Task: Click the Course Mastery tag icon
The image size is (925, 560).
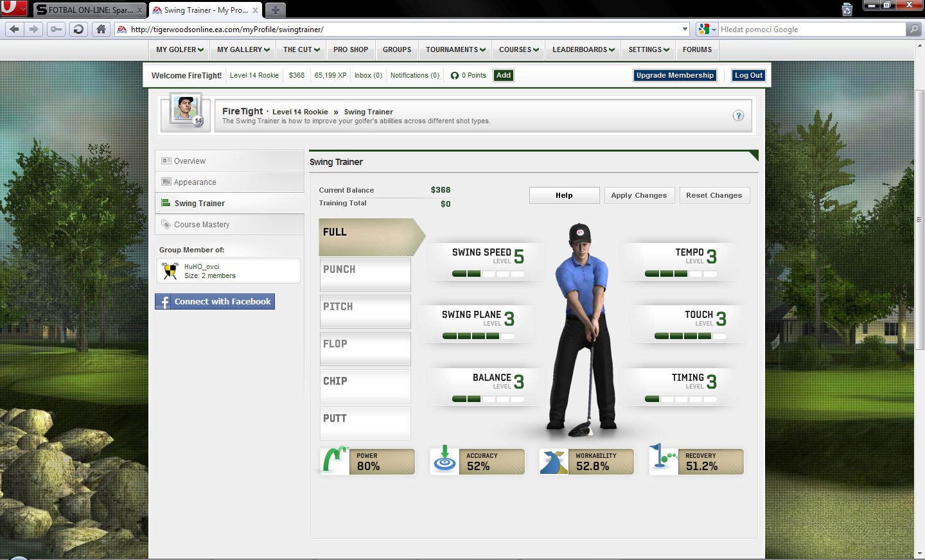Action: click(x=166, y=224)
